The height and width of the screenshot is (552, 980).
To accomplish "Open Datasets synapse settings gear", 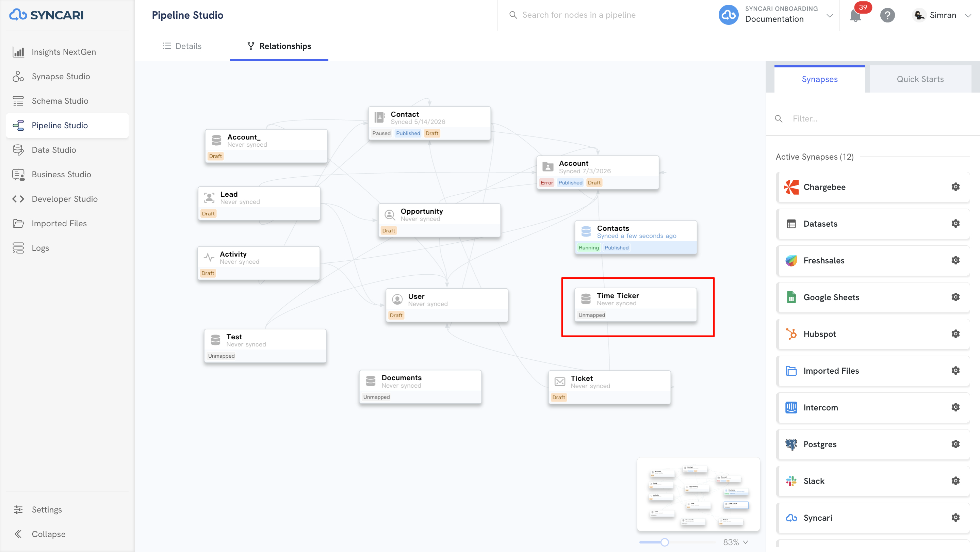I will tap(955, 224).
